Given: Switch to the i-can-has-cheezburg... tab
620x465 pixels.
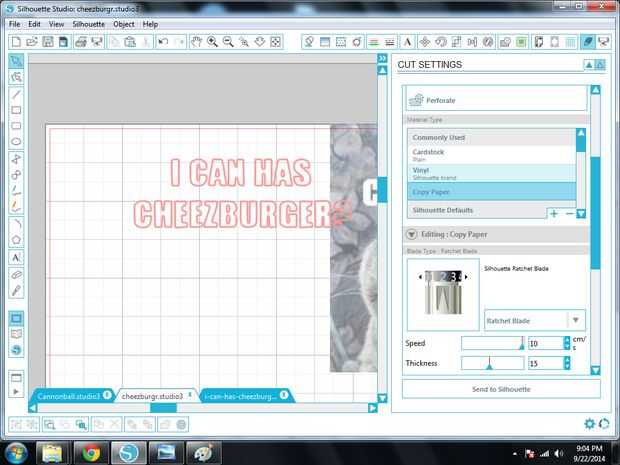Looking at the screenshot, I should coord(240,396).
